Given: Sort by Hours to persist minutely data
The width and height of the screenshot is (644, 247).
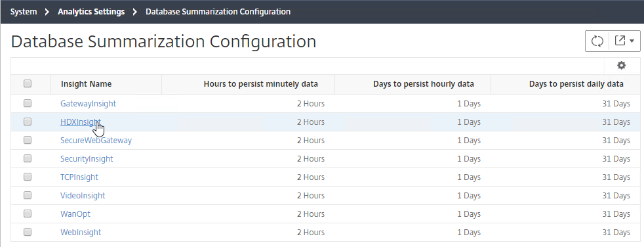Looking at the screenshot, I should [261, 84].
